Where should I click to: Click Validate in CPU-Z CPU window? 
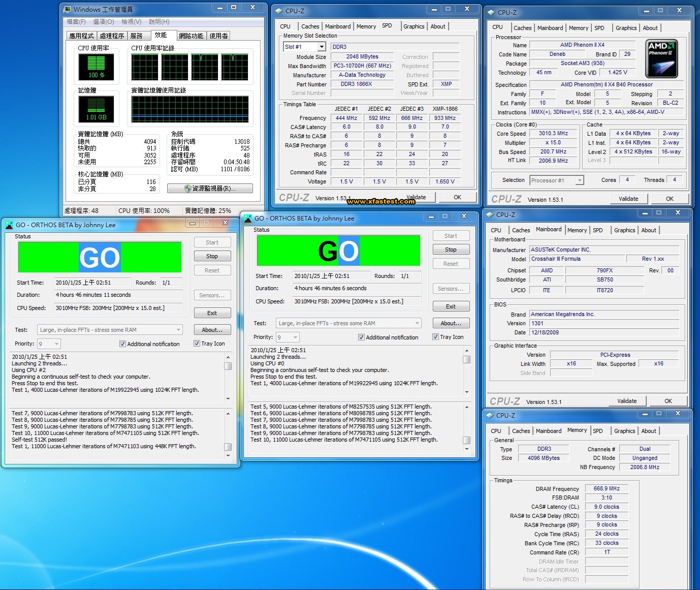pyautogui.click(x=628, y=199)
